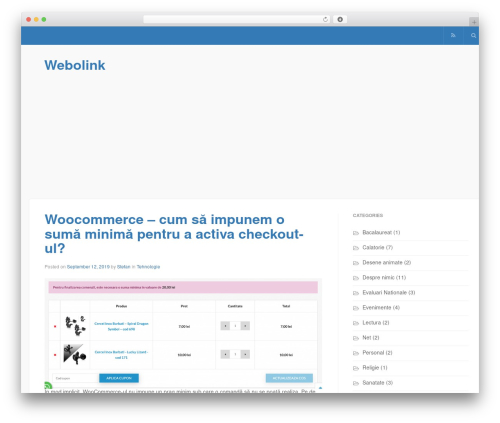Click the folder icon beside Religie
The image size is (500, 423).
[x=356, y=368]
